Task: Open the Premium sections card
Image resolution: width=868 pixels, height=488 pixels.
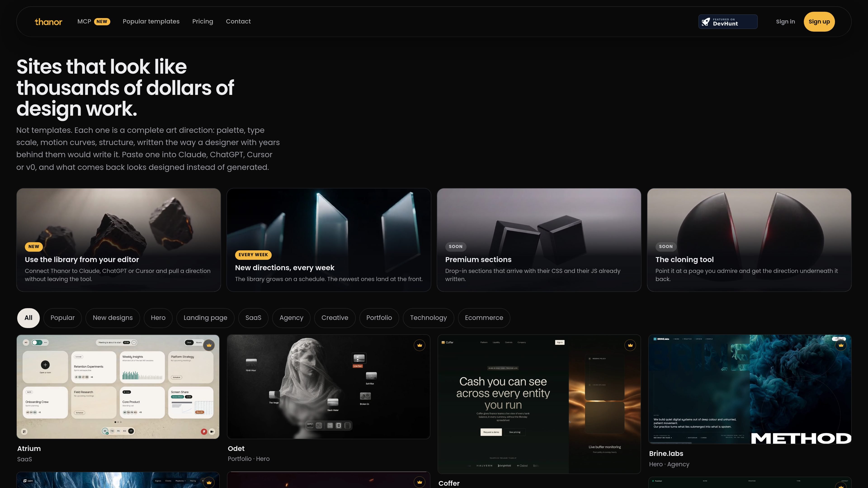Action: pyautogui.click(x=539, y=240)
